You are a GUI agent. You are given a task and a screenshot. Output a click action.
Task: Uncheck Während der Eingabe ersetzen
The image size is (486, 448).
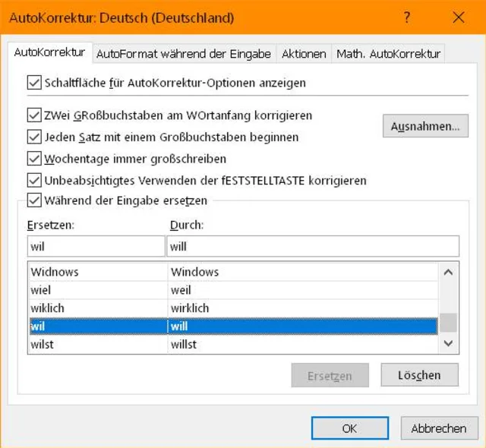(x=34, y=201)
